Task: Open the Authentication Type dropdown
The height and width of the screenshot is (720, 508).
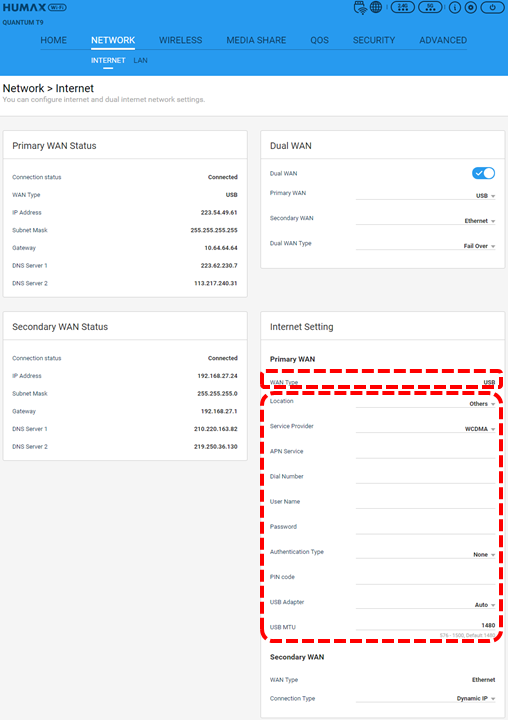Action: pos(425,554)
